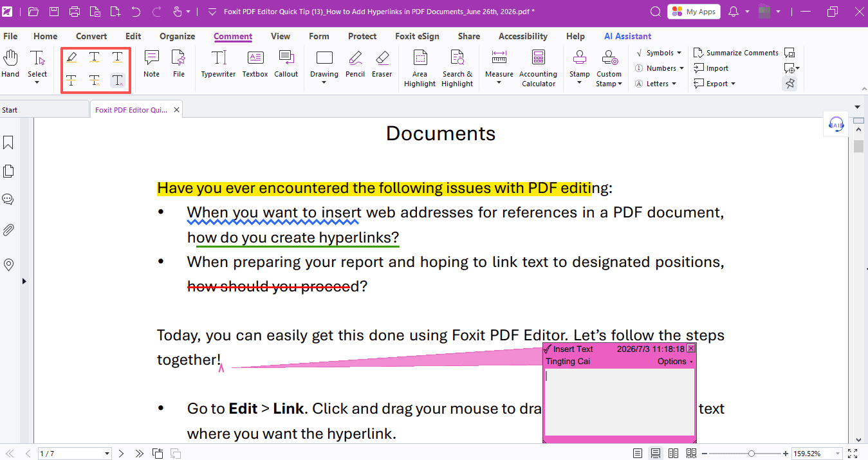Show the Comments side panel
Screen dimensions: 868x460
9,199
